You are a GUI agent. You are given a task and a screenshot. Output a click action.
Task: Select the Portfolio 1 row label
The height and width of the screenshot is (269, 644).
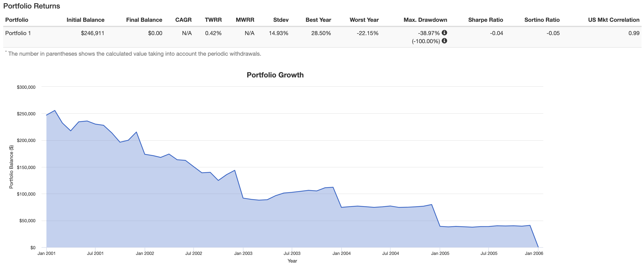[x=18, y=33]
